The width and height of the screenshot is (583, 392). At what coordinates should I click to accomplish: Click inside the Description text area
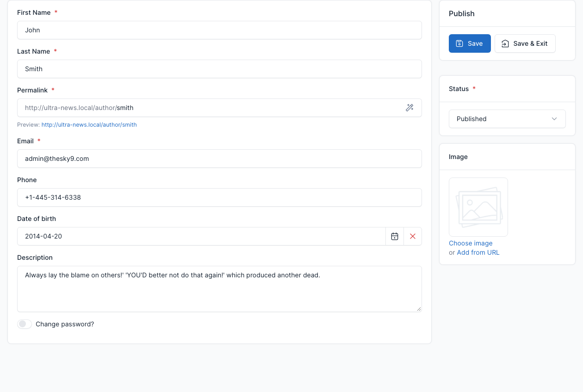[x=219, y=289]
